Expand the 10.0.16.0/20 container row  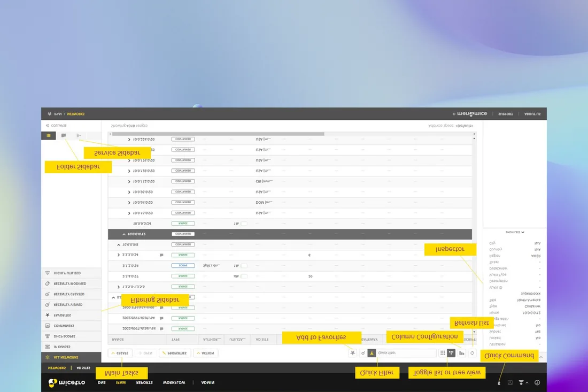(x=129, y=213)
